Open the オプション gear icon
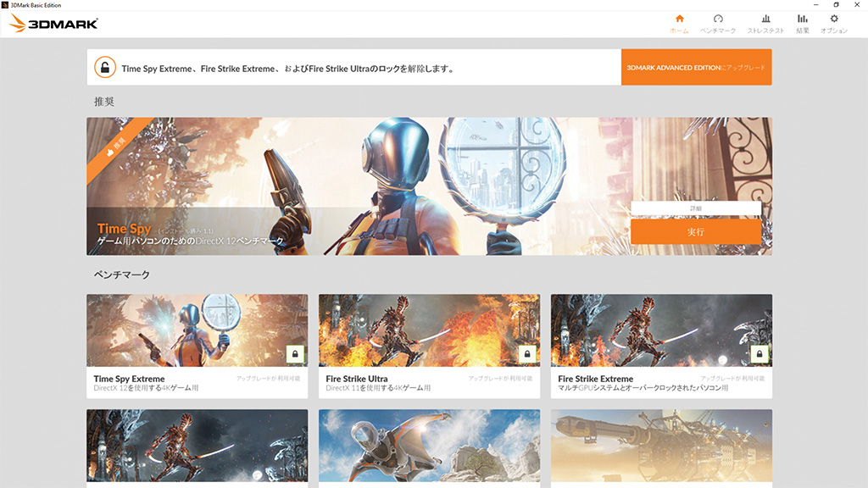 click(x=834, y=19)
